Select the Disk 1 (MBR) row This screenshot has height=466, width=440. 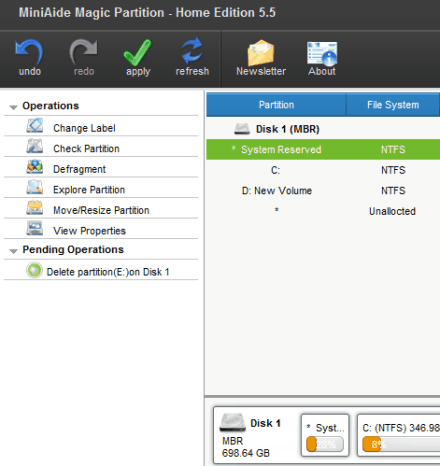pos(323,129)
